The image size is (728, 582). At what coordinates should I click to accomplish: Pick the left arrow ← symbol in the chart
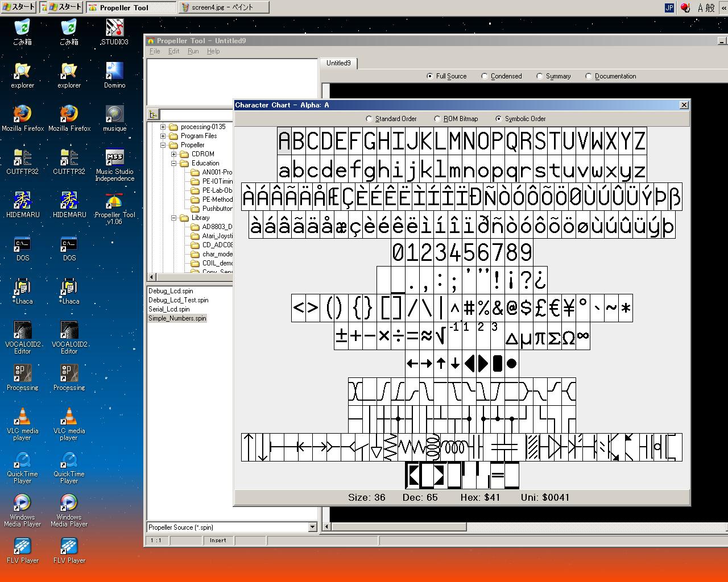(412, 364)
